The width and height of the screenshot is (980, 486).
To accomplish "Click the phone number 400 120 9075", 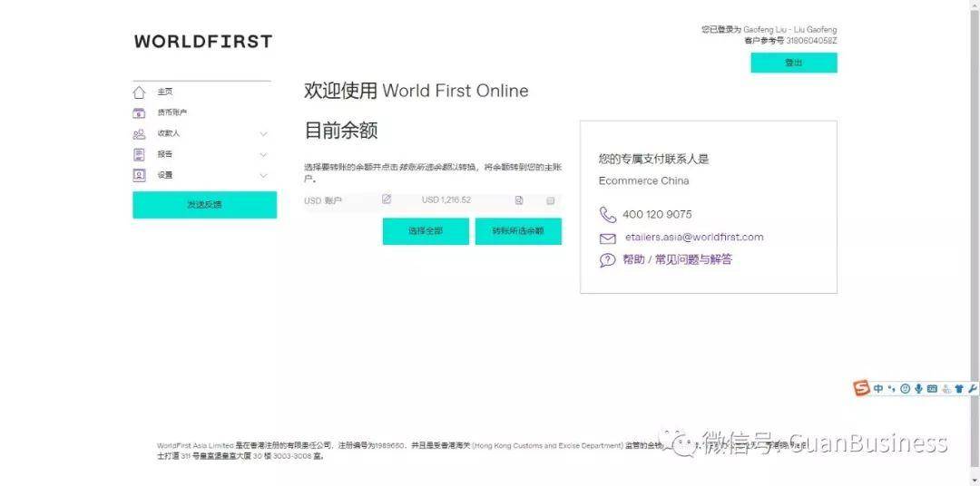I will (x=657, y=214).
